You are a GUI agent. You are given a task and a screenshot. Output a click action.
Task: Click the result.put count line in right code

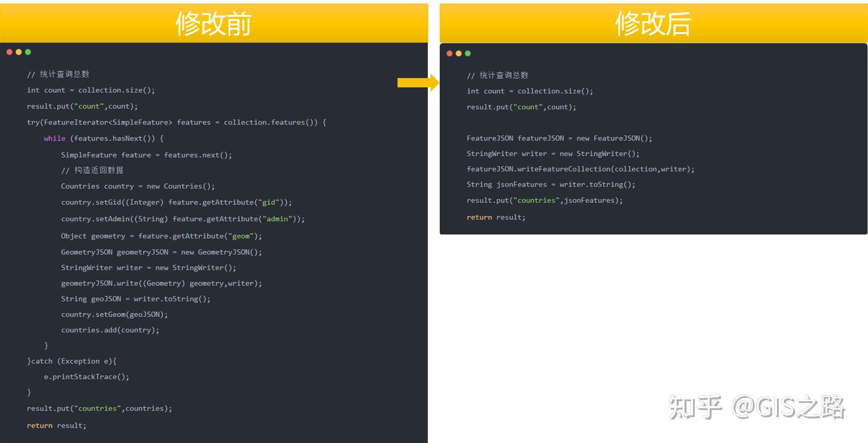pyautogui.click(x=521, y=107)
